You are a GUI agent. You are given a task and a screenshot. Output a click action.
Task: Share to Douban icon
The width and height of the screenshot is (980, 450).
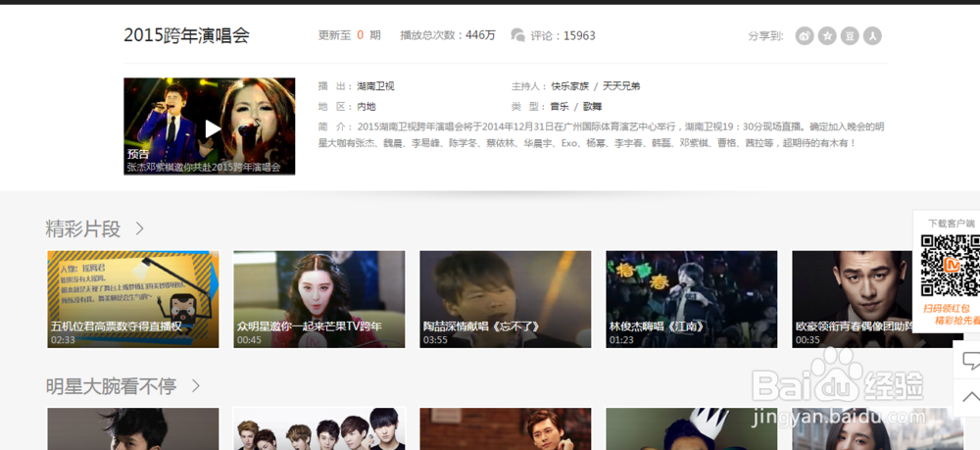pos(850,36)
